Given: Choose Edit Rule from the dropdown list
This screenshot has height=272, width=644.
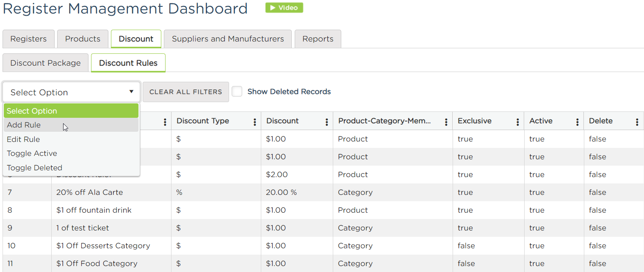Looking at the screenshot, I should tap(71, 139).
